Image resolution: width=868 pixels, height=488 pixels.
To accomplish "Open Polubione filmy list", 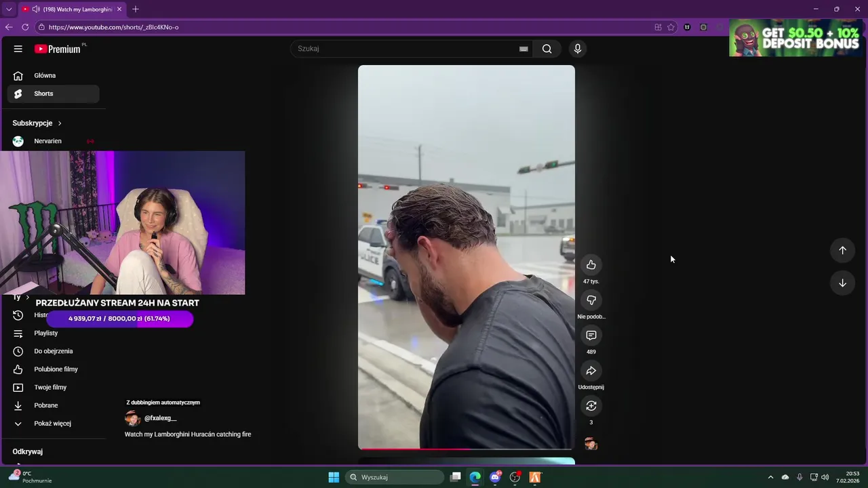I will coord(53,369).
